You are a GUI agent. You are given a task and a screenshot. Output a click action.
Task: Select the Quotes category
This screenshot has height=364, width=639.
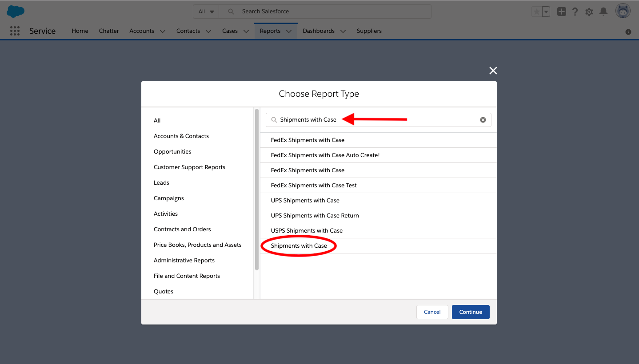(x=164, y=292)
